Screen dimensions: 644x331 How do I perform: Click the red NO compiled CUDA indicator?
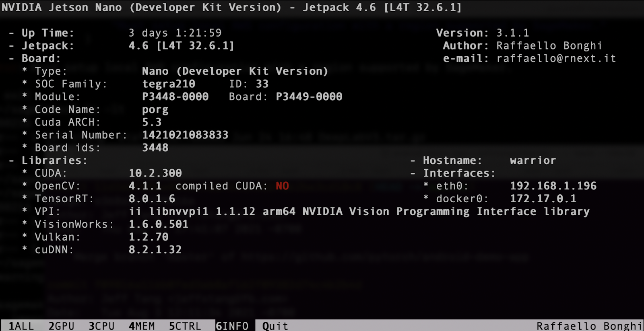point(282,186)
